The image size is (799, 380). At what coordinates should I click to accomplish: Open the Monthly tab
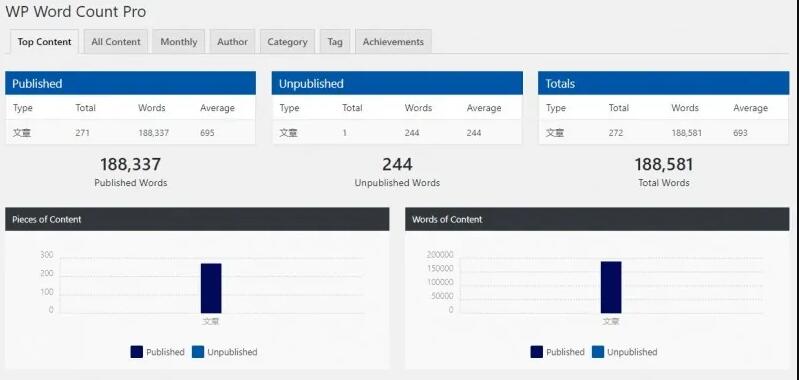(x=178, y=42)
